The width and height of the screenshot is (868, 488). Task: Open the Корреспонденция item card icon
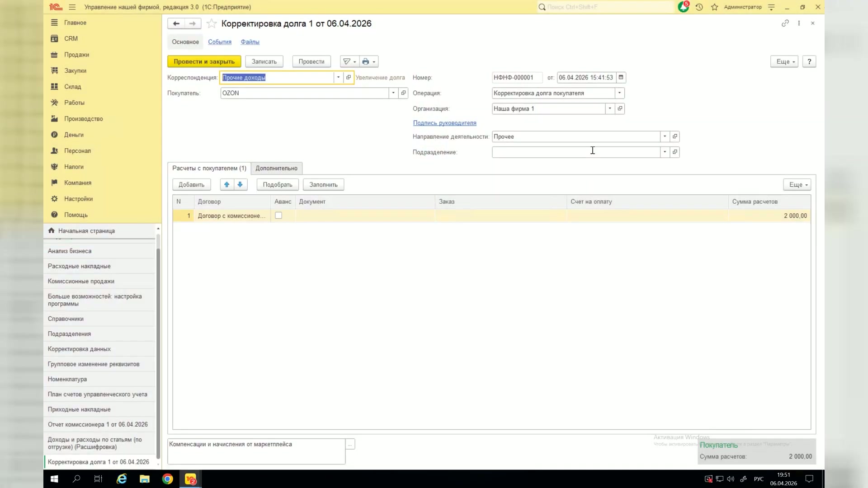pyautogui.click(x=348, y=77)
